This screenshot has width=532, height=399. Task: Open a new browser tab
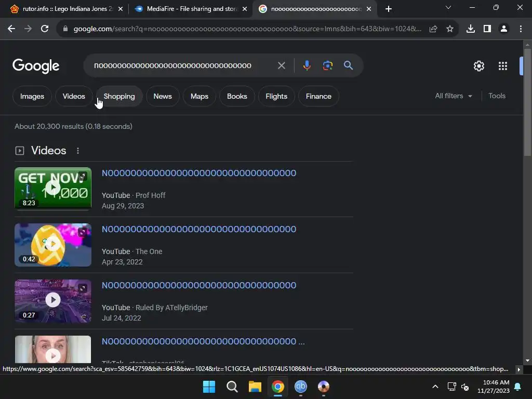(389, 9)
